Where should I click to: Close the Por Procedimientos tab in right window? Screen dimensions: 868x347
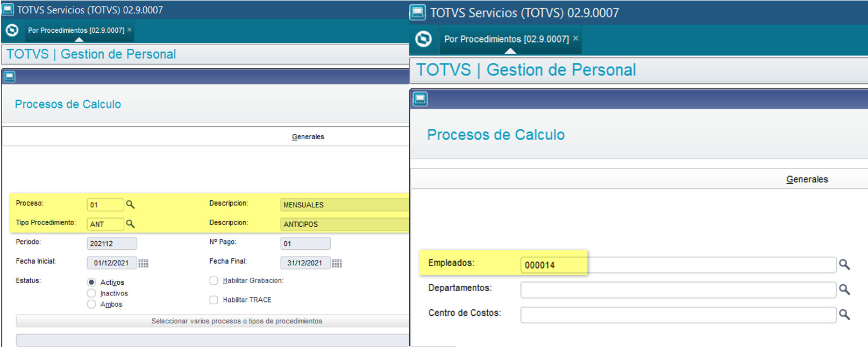(x=575, y=38)
